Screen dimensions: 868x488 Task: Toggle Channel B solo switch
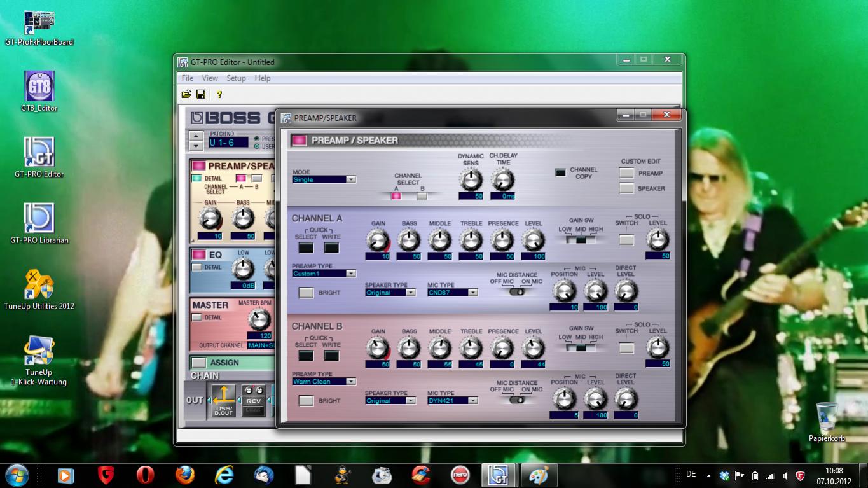coord(626,348)
